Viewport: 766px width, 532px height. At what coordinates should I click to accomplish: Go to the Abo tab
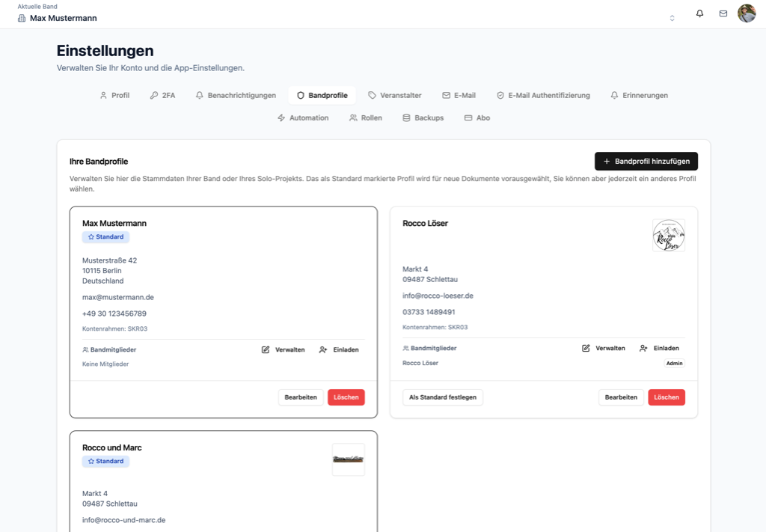(x=477, y=117)
